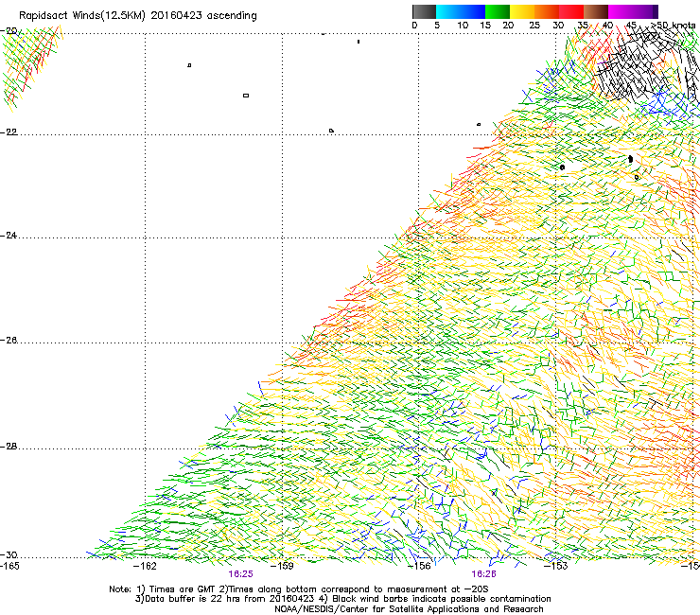The height and width of the screenshot is (615, 700).
Task: Click the purple '16:26' time marker
Action: pyautogui.click(x=483, y=574)
